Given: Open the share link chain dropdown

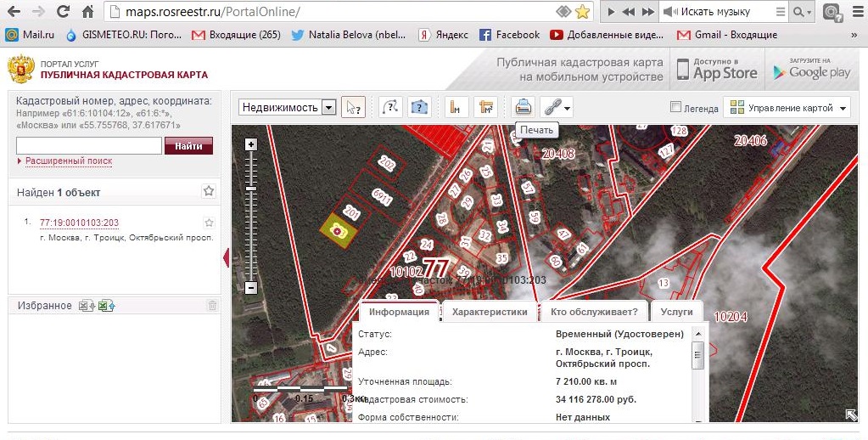Looking at the screenshot, I should [557, 107].
